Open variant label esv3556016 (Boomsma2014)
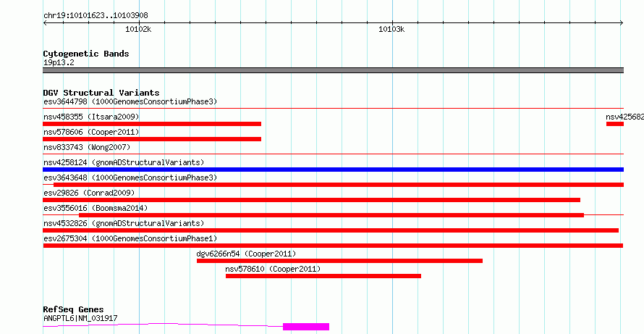This screenshot has width=644, height=334. (x=96, y=208)
